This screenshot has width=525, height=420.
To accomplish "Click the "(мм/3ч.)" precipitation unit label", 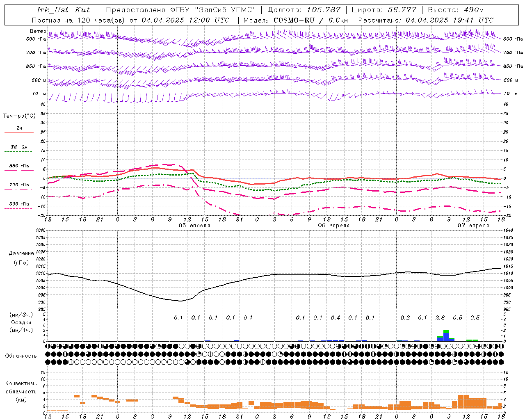I will 22,315.
